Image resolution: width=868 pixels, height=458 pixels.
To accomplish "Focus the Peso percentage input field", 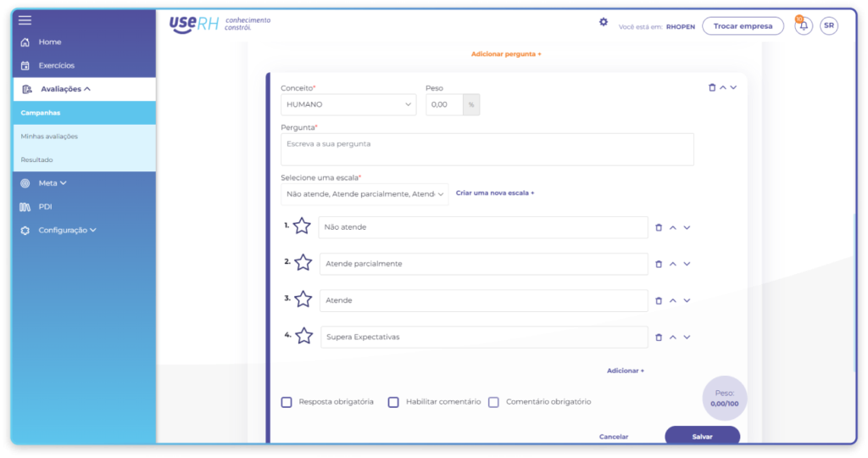I will coord(444,104).
